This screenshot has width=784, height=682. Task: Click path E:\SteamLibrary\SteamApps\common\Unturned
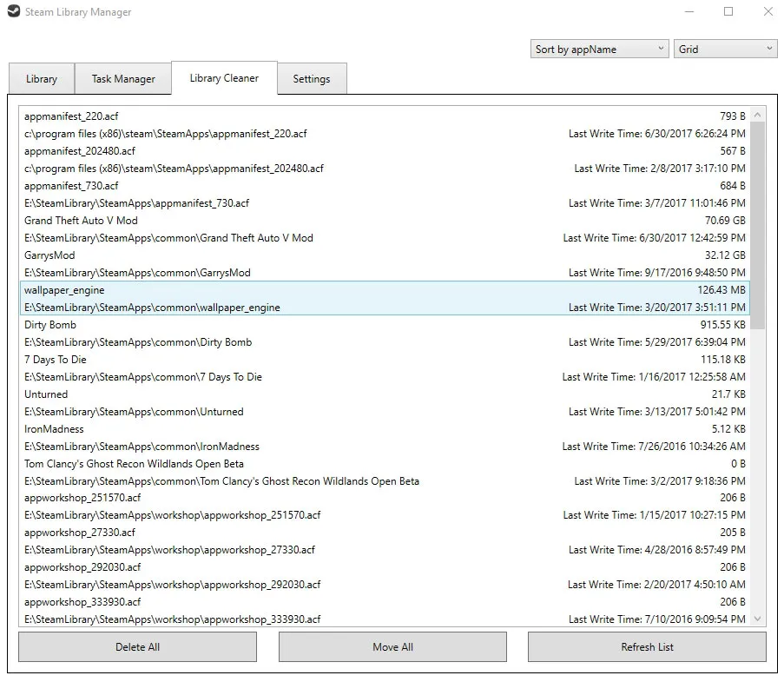tap(134, 412)
